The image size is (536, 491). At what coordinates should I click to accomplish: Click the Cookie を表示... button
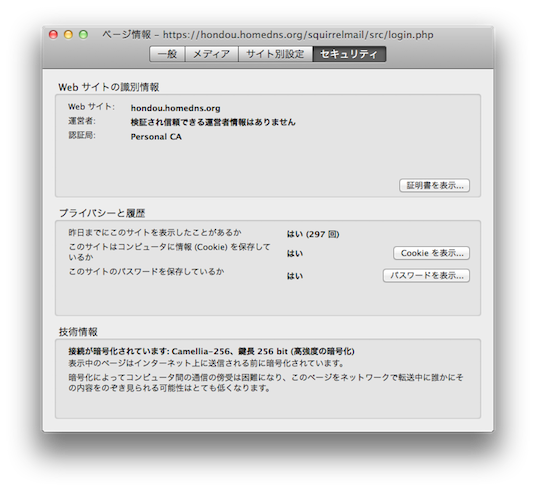pos(431,253)
